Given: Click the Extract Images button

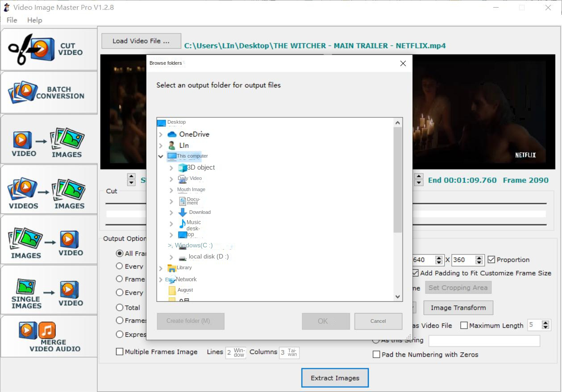Looking at the screenshot, I should tap(335, 377).
